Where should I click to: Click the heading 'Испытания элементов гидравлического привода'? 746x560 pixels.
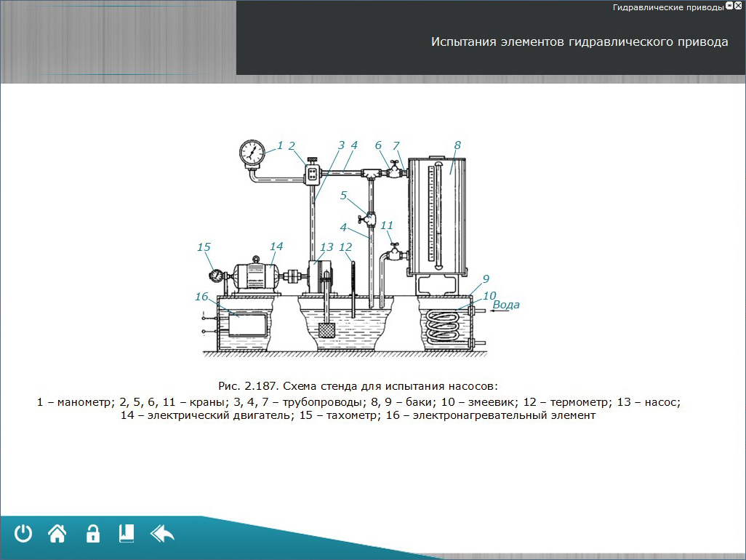point(579,42)
